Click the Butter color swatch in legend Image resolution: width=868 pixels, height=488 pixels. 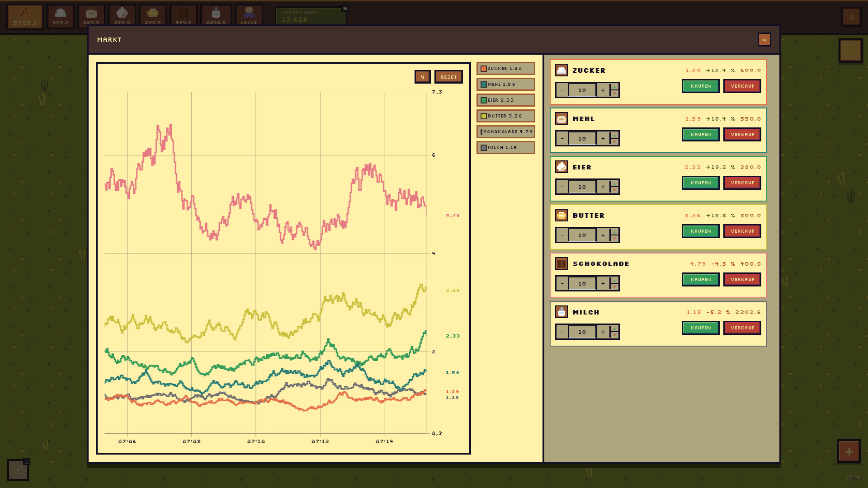pos(484,116)
